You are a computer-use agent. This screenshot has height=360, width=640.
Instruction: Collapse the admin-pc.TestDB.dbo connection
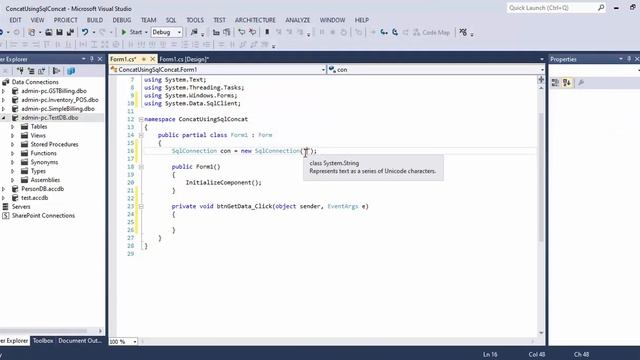tap(4, 118)
